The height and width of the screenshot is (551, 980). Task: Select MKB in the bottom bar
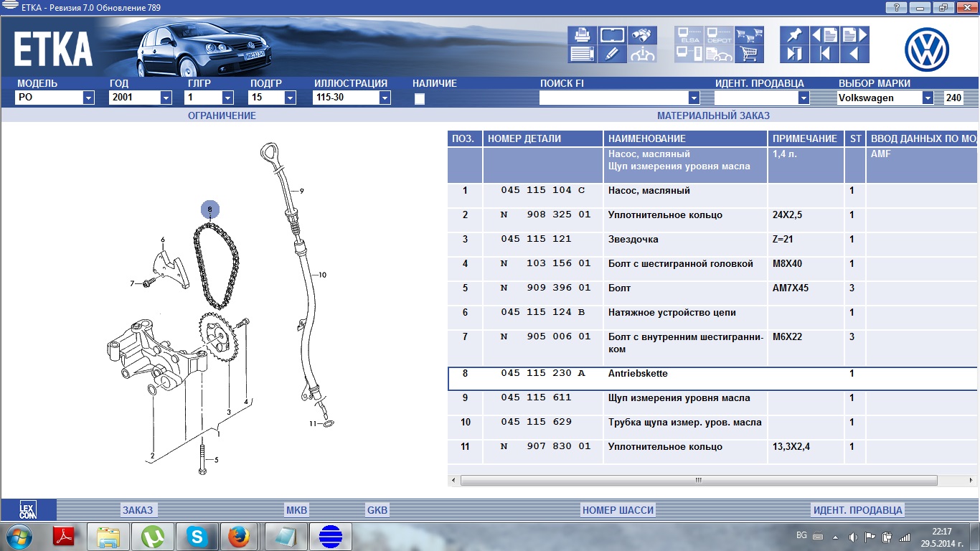pos(296,510)
